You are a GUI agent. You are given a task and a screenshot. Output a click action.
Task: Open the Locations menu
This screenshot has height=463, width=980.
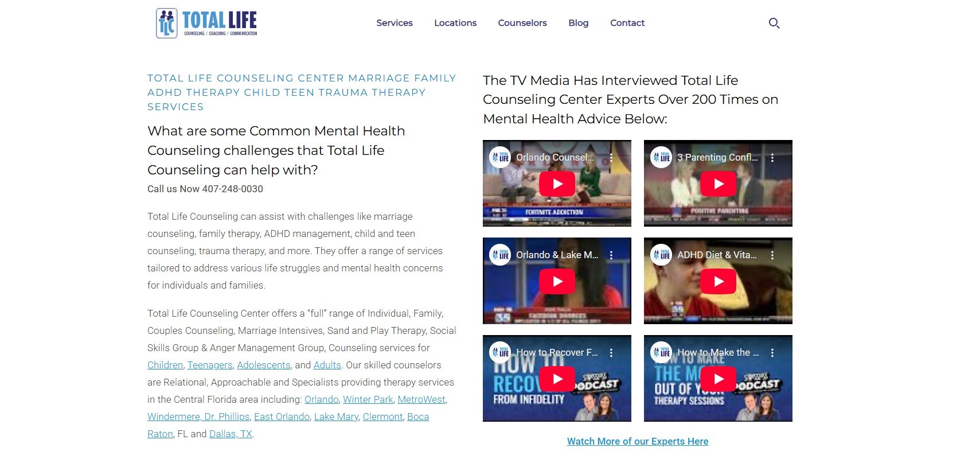[x=455, y=23]
